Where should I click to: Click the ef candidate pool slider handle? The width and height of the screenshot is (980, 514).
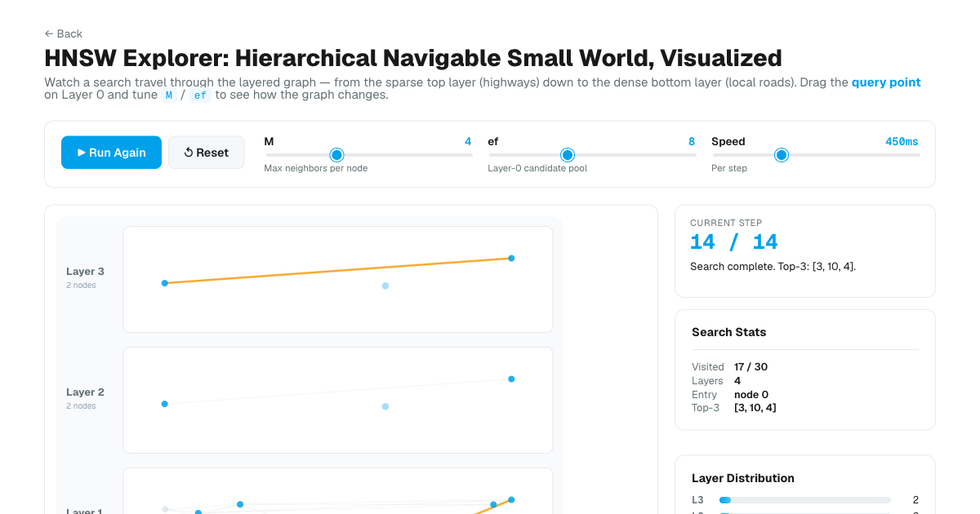(x=568, y=155)
